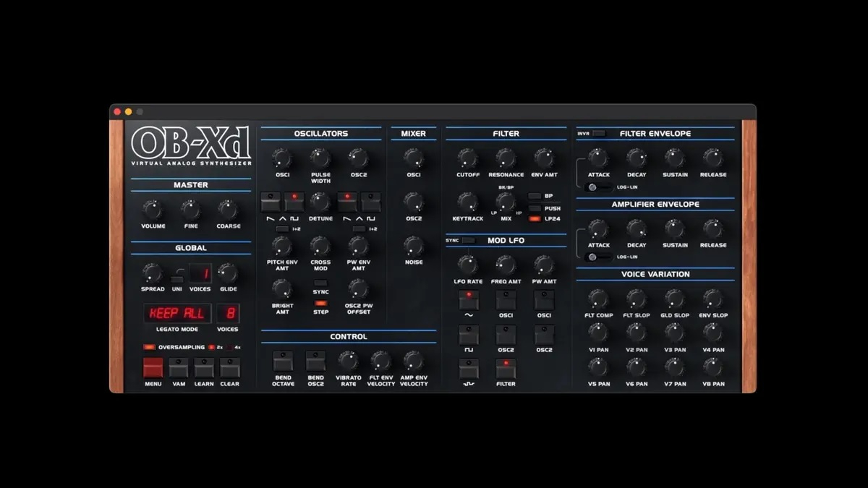Click the Detune knob

coord(320,202)
